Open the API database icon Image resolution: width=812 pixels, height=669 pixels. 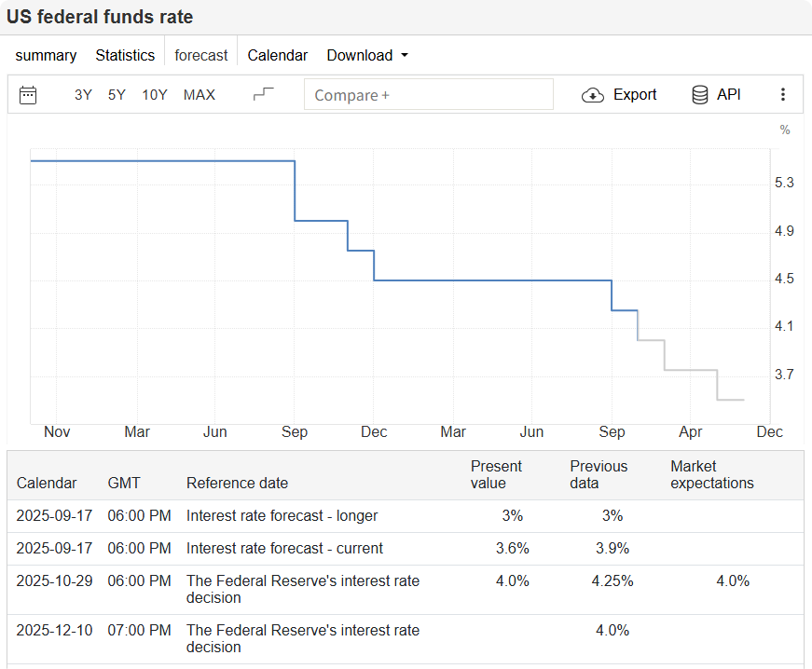699,94
